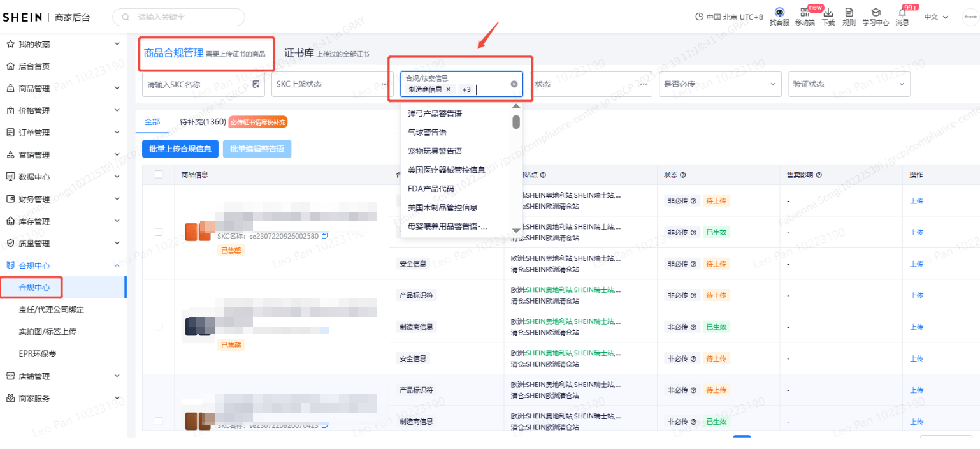Screen dimensions: 980x449
Task: Open the 学习中心 learning center icon
Action: point(876,12)
